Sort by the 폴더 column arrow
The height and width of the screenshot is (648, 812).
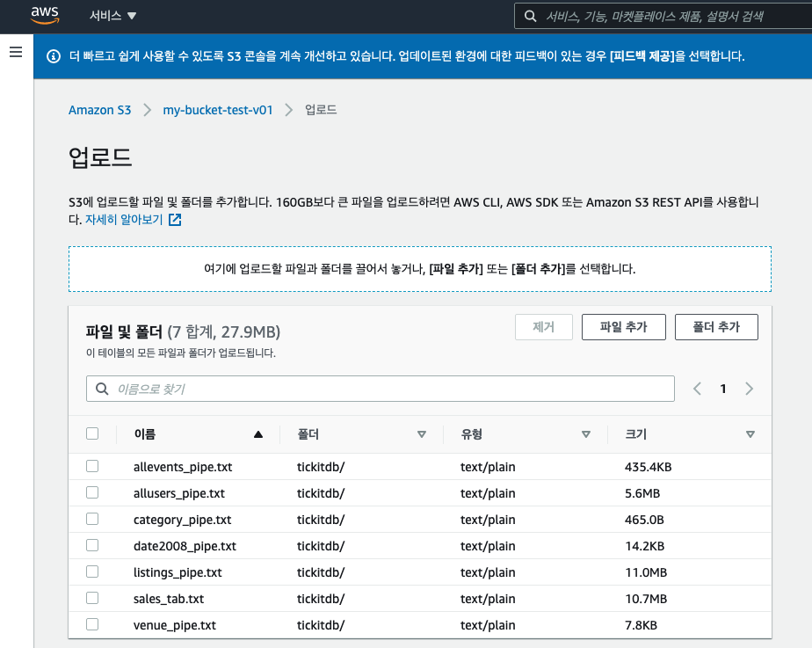point(422,434)
